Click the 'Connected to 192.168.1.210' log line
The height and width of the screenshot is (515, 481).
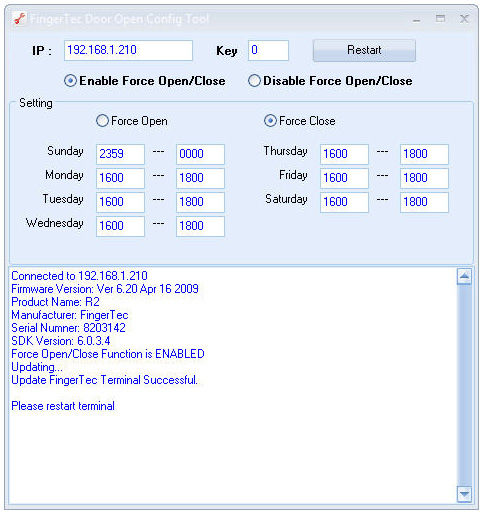[79, 276]
